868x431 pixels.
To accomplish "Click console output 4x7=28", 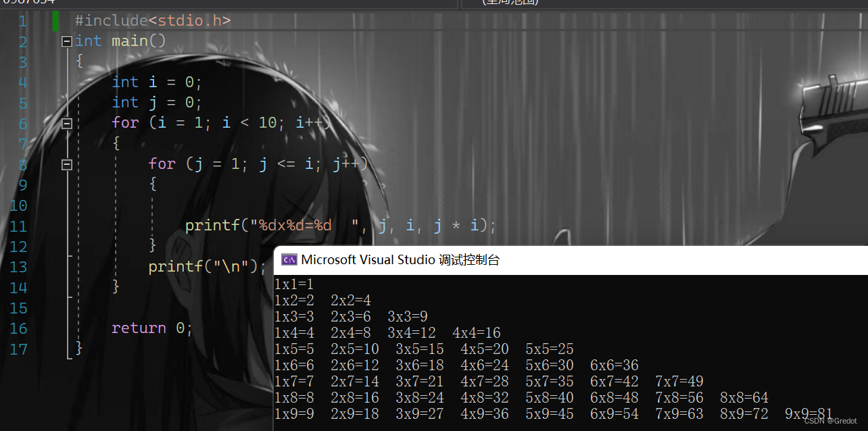I will click(x=485, y=382).
